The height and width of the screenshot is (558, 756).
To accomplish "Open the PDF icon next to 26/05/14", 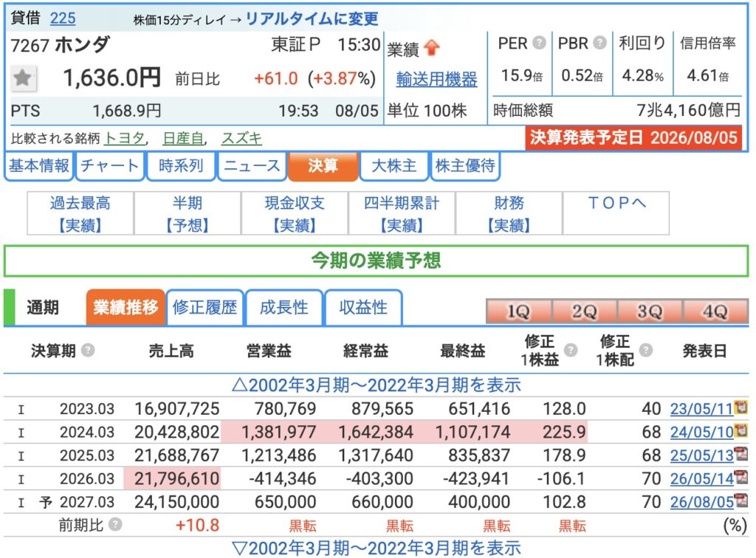I will 740,477.
